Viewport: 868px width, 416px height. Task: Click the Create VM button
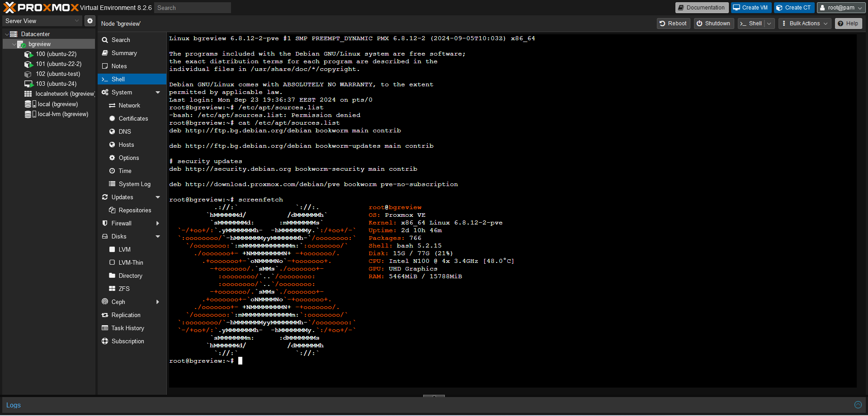coord(750,8)
